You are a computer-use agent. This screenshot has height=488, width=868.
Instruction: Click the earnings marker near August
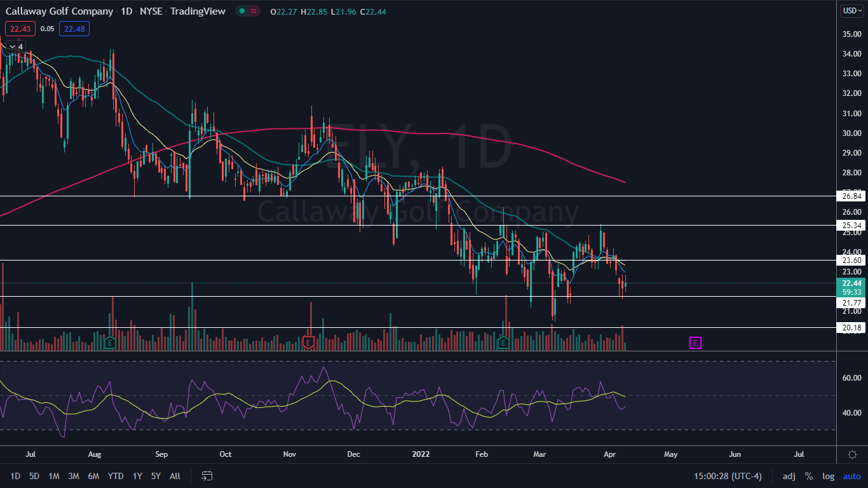[110, 343]
